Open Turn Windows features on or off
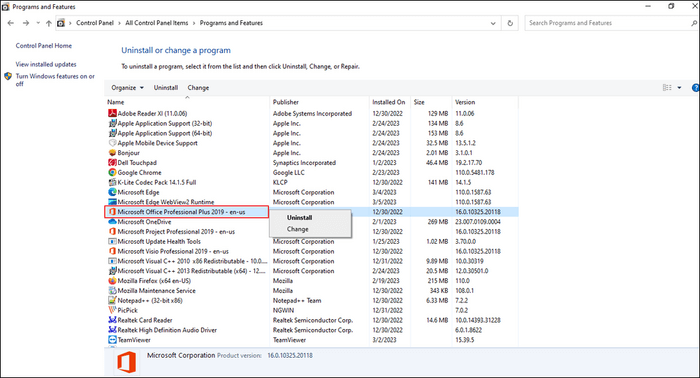This screenshot has width=700, height=378. pos(55,80)
